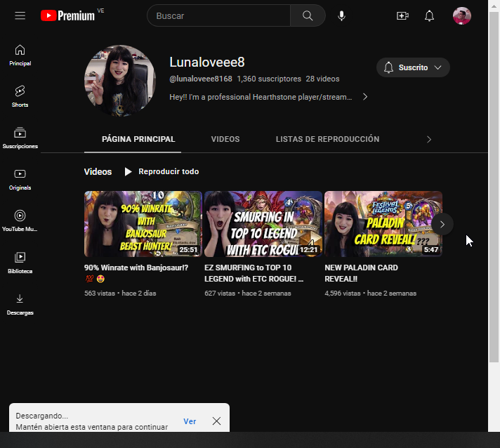Open account avatar menu
Viewport: 500px width, 448px height.
tap(462, 15)
